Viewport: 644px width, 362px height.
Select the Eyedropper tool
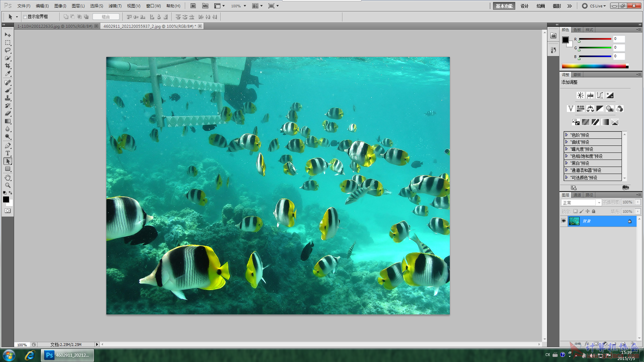point(8,73)
